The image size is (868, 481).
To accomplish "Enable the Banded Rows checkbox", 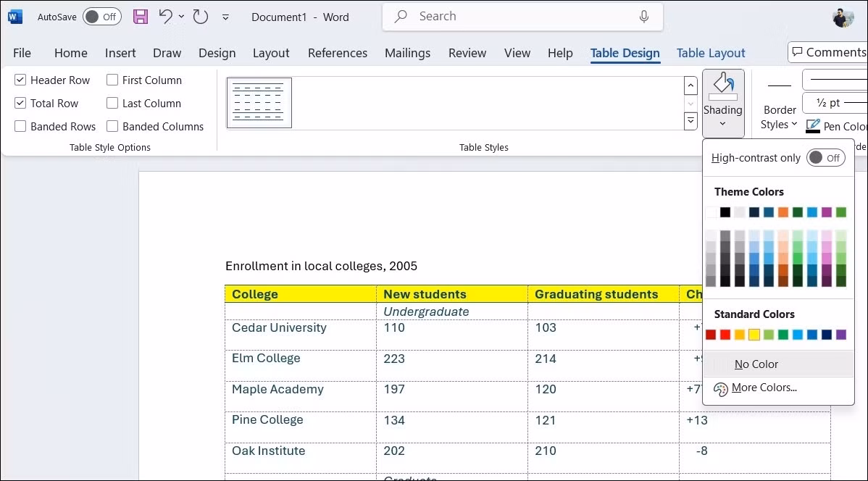I will (20, 127).
